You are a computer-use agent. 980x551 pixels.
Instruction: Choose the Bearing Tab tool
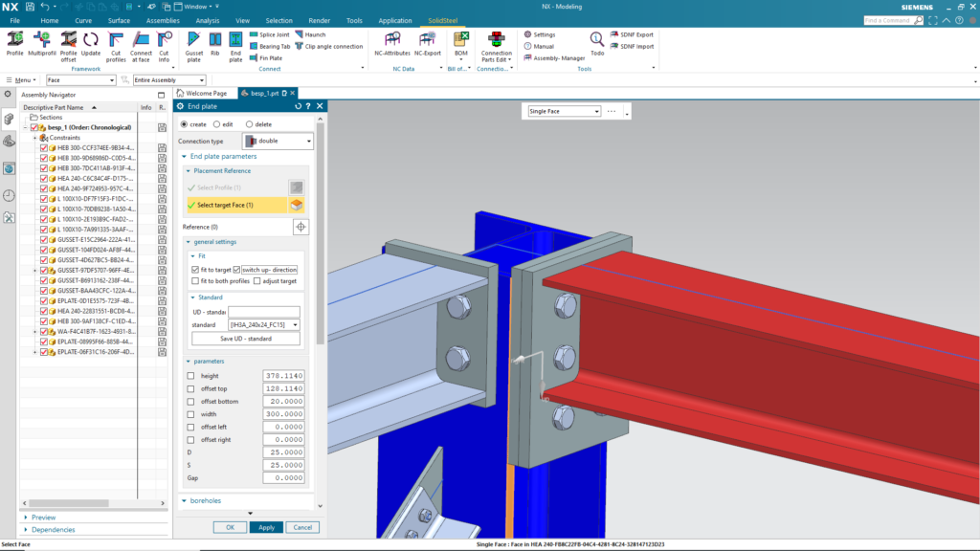pyautogui.click(x=270, y=46)
